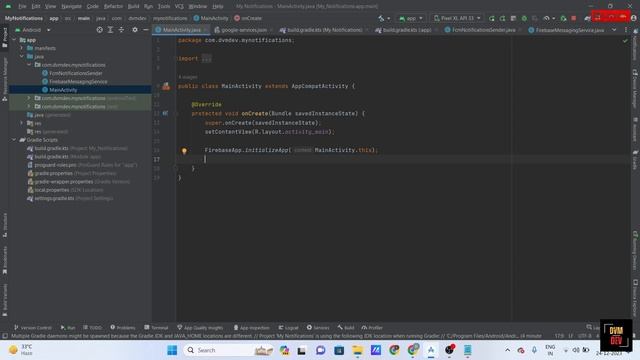
Task: Open proguard-rules.pro in project tree
Action: click(x=56, y=165)
